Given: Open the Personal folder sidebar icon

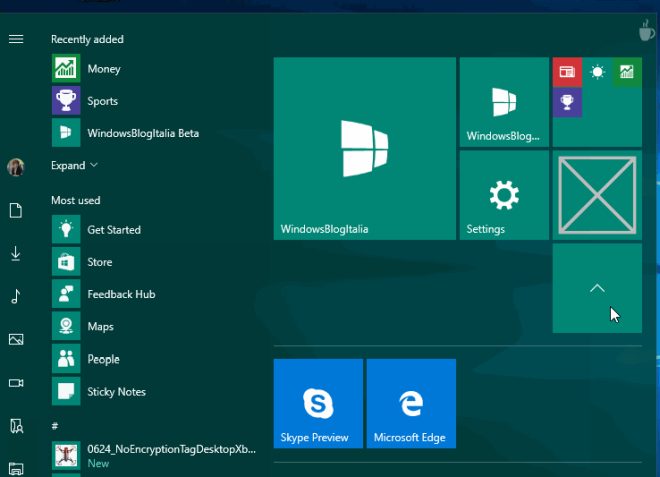Looking at the screenshot, I should 16,426.
